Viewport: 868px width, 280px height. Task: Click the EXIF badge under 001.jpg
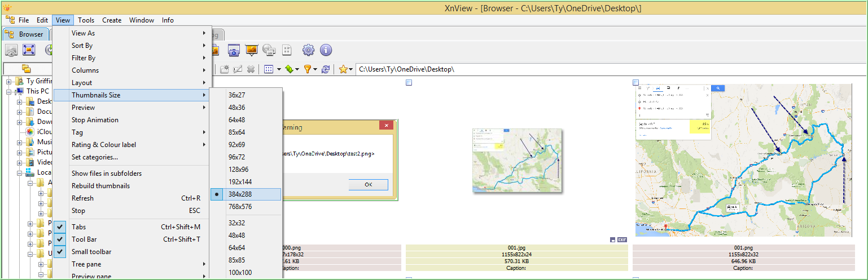(622, 240)
